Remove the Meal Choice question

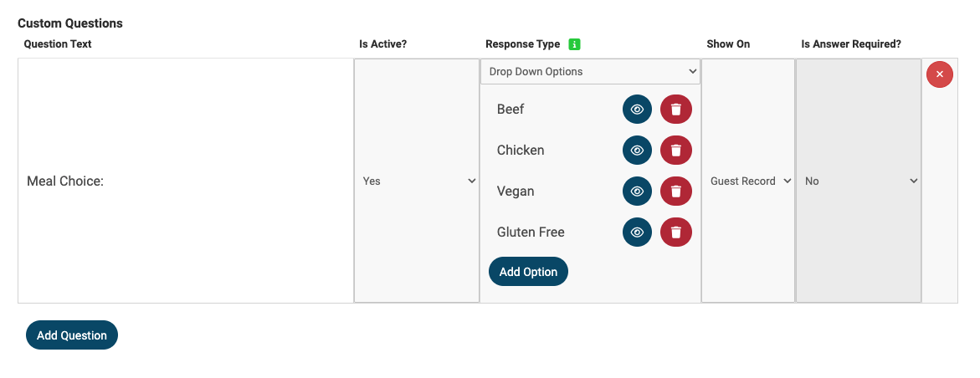[x=939, y=74]
